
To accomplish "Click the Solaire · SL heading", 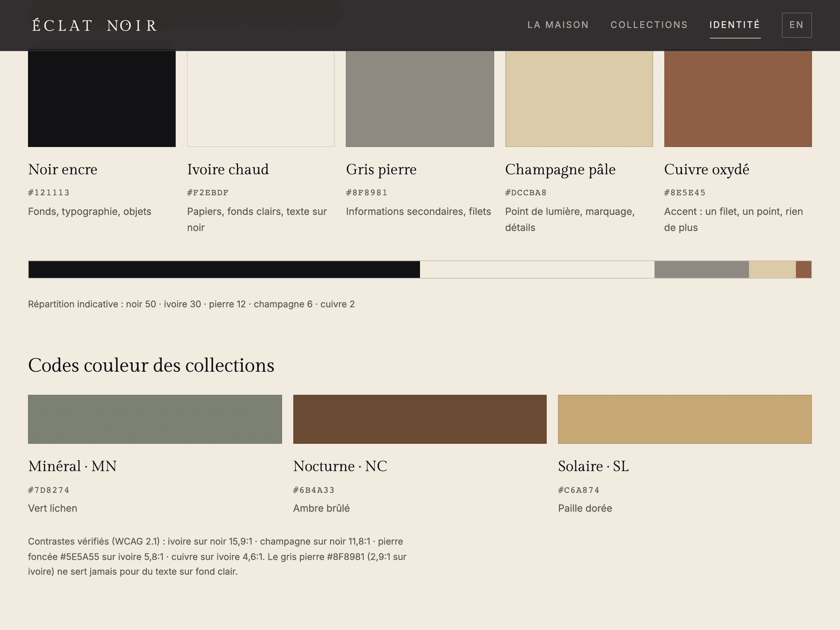I will [594, 466].
